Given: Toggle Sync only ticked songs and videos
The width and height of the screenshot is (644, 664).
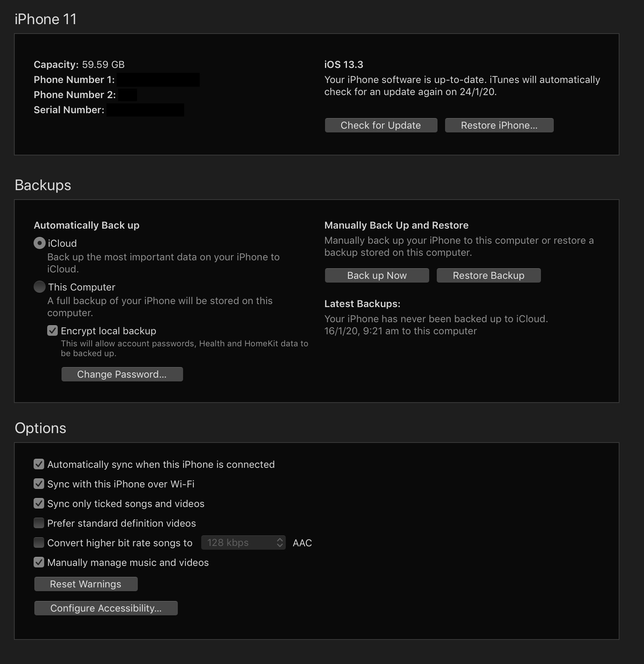Looking at the screenshot, I should pyautogui.click(x=39, y=504).
